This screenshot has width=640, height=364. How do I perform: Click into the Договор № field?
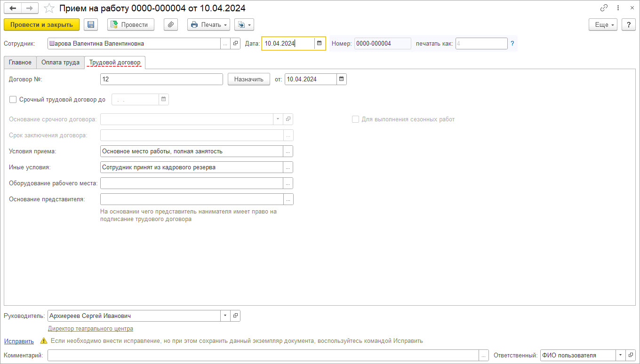[x=161, y=79]
